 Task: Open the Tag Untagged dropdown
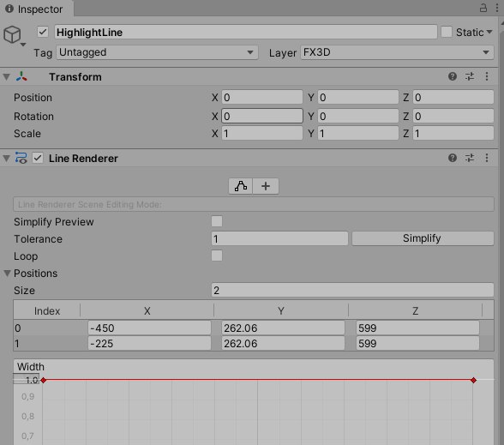[157, 52]
